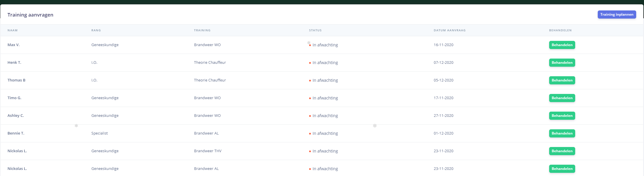Select the DATUM AANVRAAG column header
Screen dimensions: 644x176
click(x=449, y=30)
